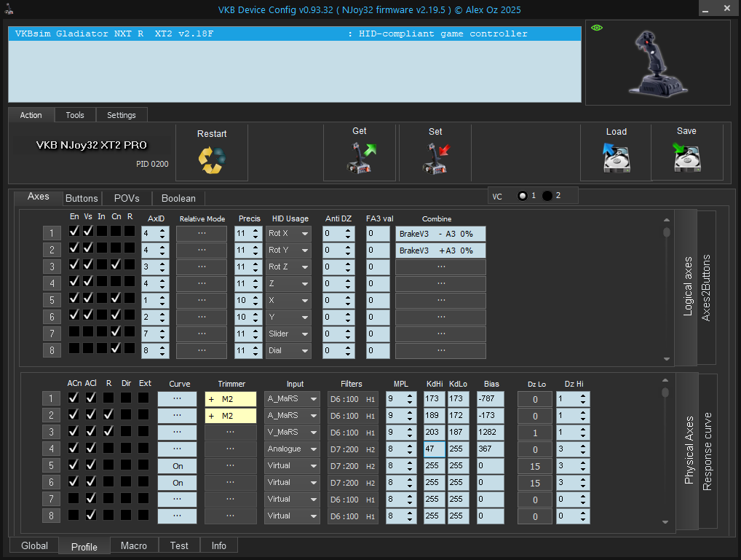Open the Curve button for physical axis 1
741x560 pixels.
(x=177, y=399)
